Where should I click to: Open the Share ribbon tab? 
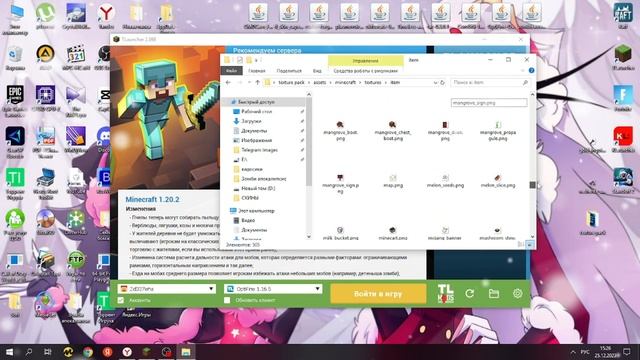(x=289, y=71)
